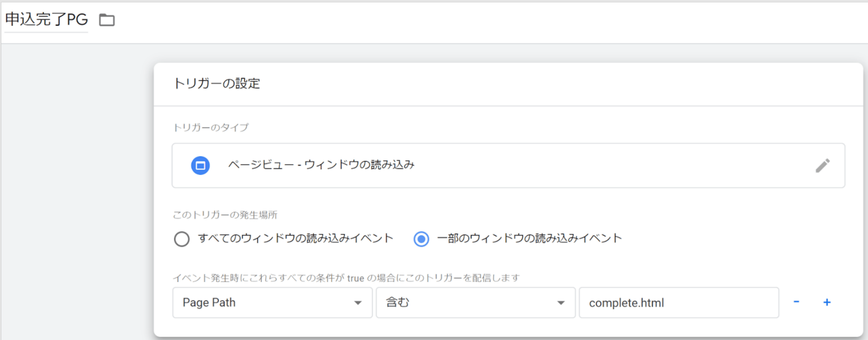Open the 含む operator dropdown
Screen dimensions: 868x340
[x=475, y=303]
